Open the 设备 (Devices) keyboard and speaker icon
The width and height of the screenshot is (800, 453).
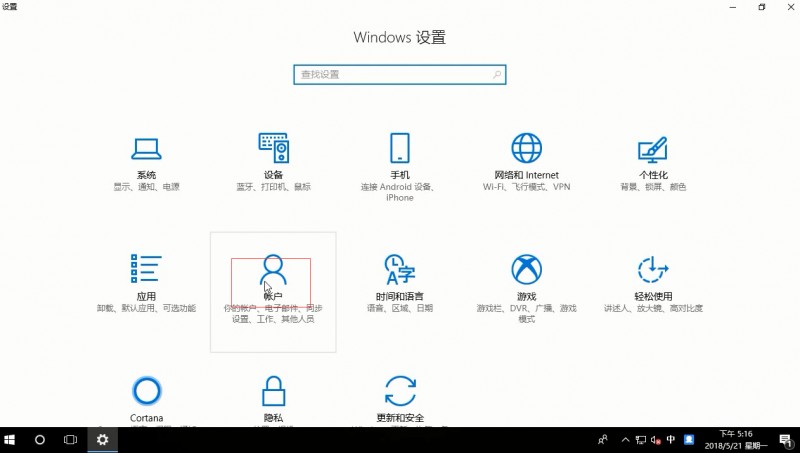[x=273, y=148]
